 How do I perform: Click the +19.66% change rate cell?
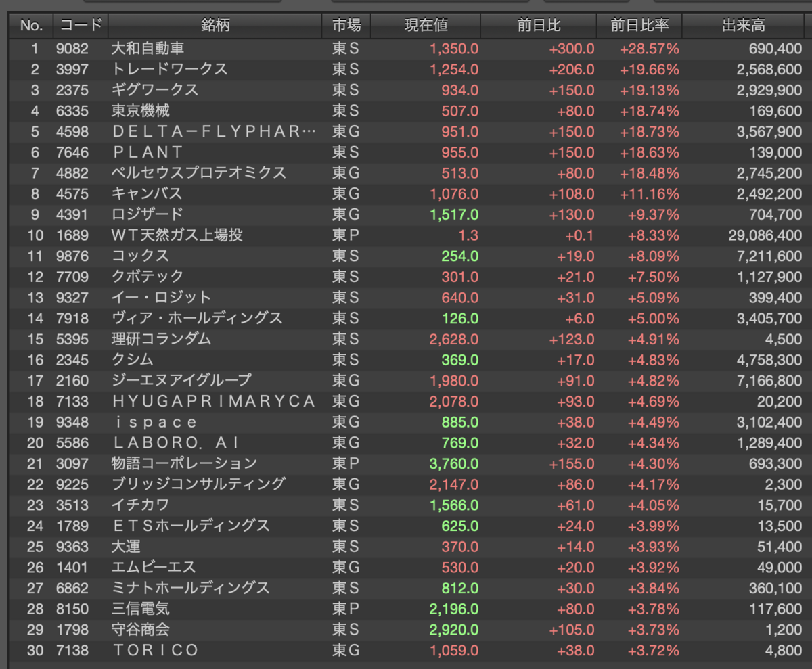[650, 70]
